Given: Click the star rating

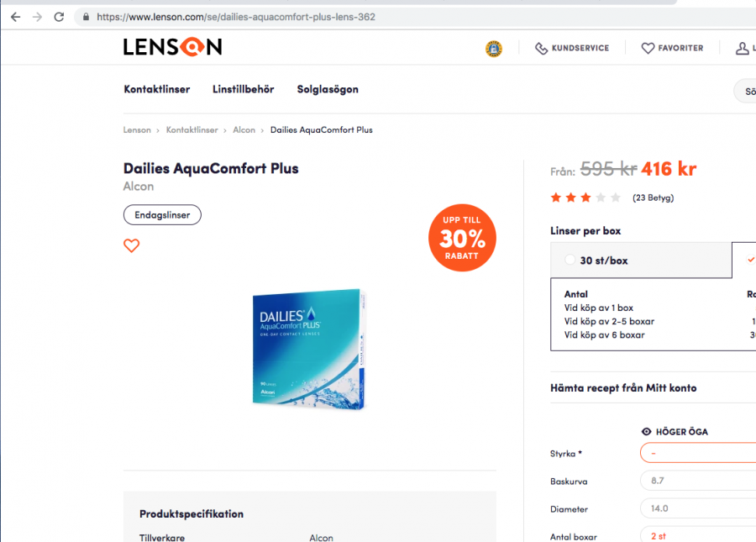Looking at the screenshot, I should point(585,198).
